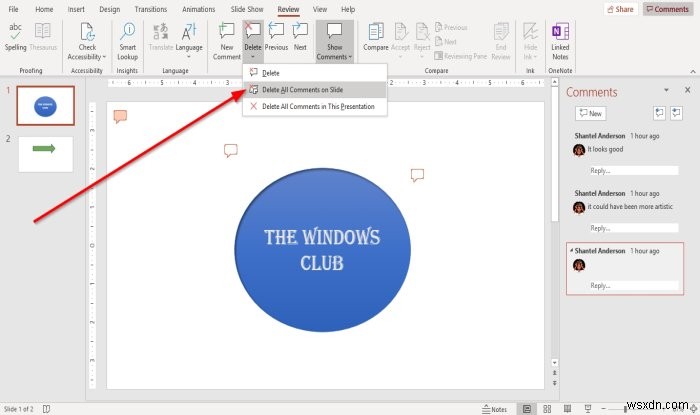Switch to the Design tab
Image resolution: width=700 pixels, height=415 pixels.
(x=109, y=9)
